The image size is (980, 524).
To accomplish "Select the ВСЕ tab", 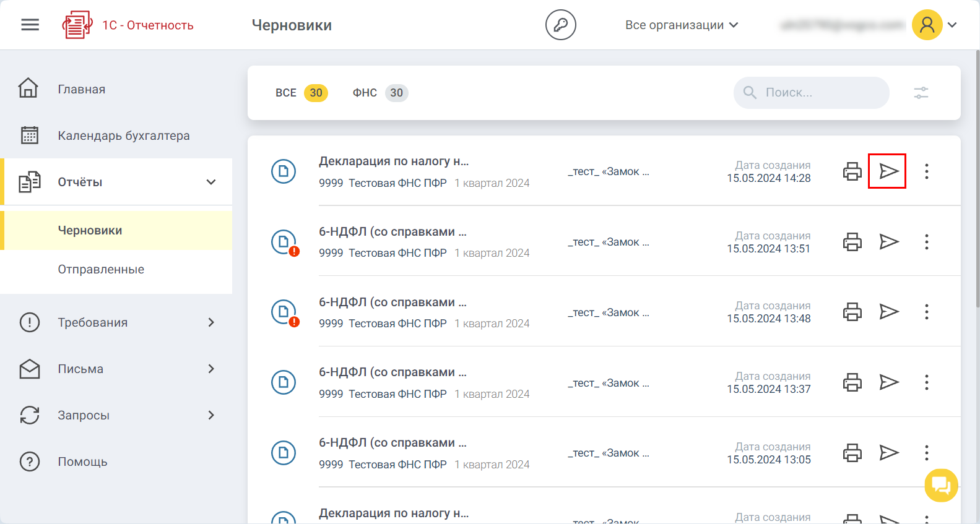I will pyautogui.click(x=301, y=93).
